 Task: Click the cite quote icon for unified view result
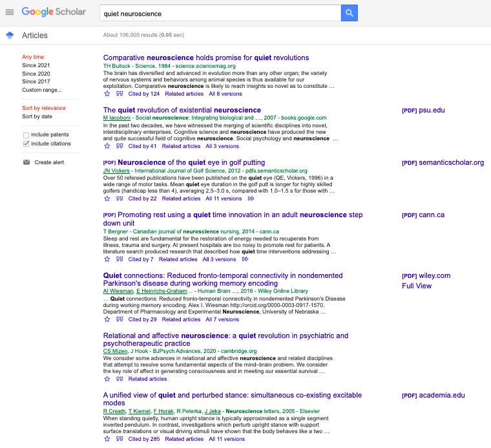pyautogui.click(x=120, y=439)
